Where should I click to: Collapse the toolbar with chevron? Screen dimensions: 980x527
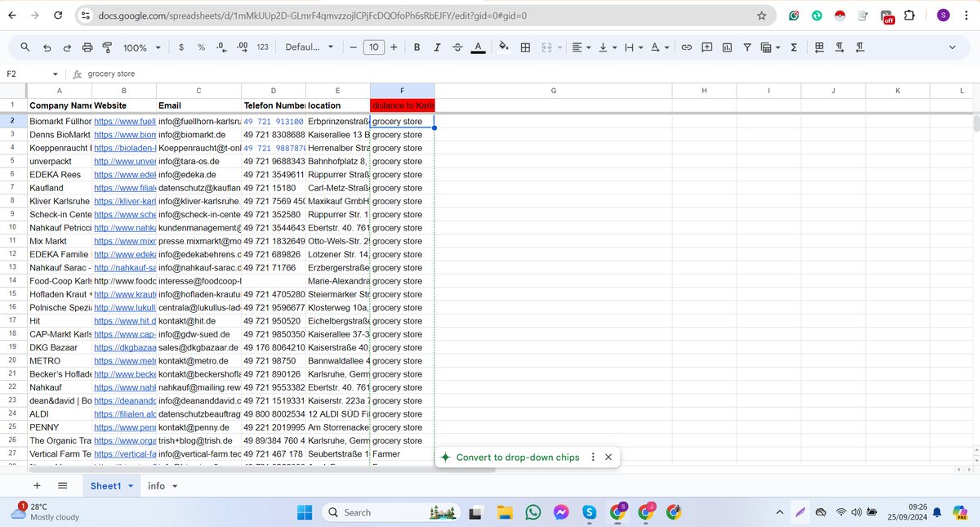click(x=951, y=48)
